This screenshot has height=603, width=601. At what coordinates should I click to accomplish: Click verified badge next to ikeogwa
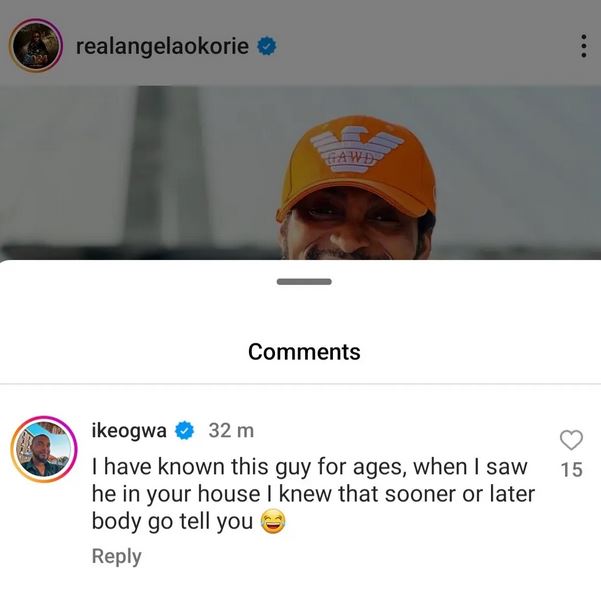[x=184, y=431]
